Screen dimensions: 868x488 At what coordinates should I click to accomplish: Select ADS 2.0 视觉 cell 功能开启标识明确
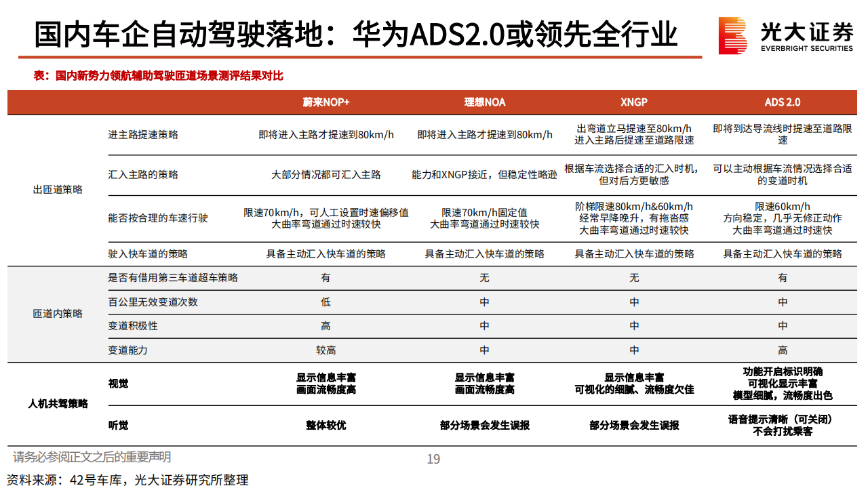(x=783, y=384)
